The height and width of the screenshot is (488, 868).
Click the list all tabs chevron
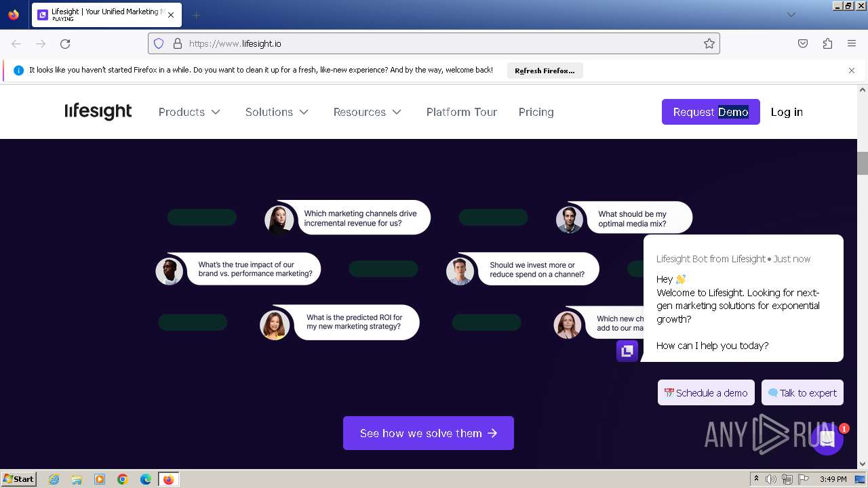(791, 15)
